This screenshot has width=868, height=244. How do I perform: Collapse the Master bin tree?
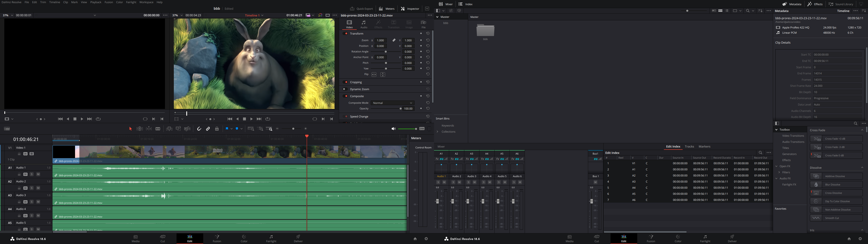(437, 17)
